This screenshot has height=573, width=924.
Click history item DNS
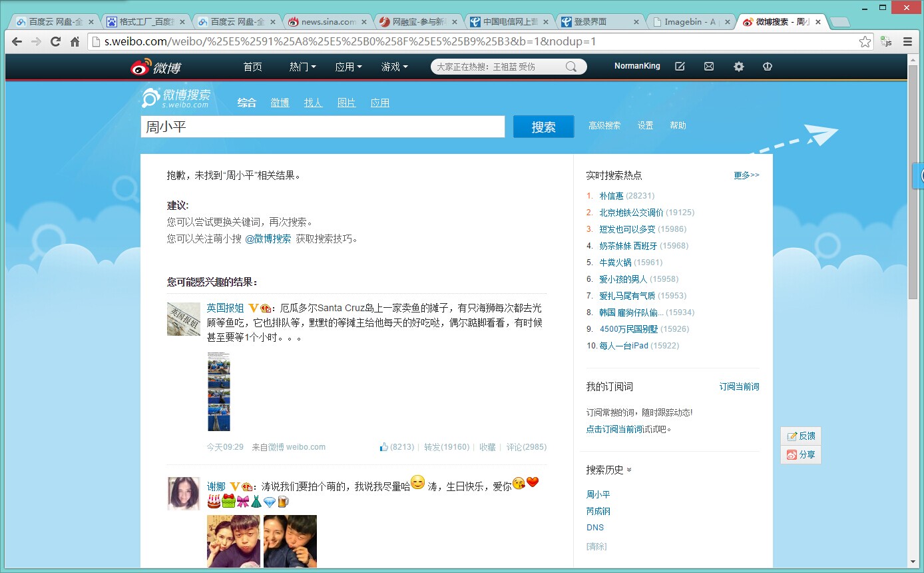pyautogui.click(x=595, y=527)
